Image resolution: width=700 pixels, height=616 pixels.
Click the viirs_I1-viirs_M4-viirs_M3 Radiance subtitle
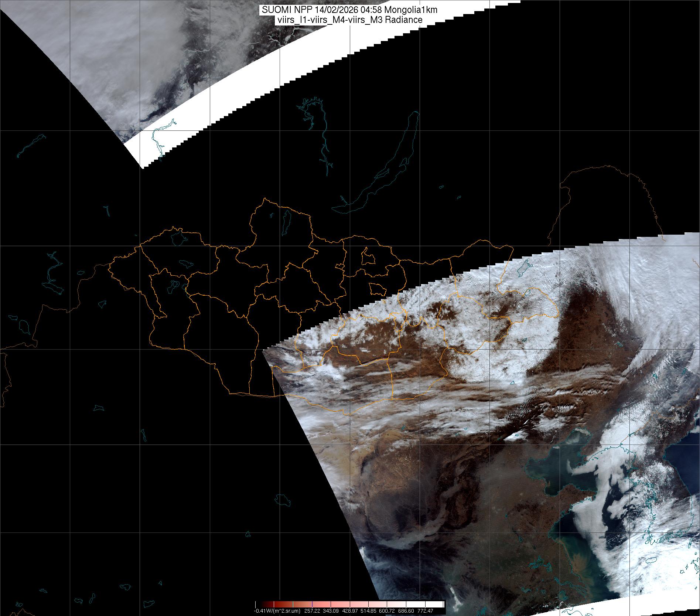(x=349, y=20)
